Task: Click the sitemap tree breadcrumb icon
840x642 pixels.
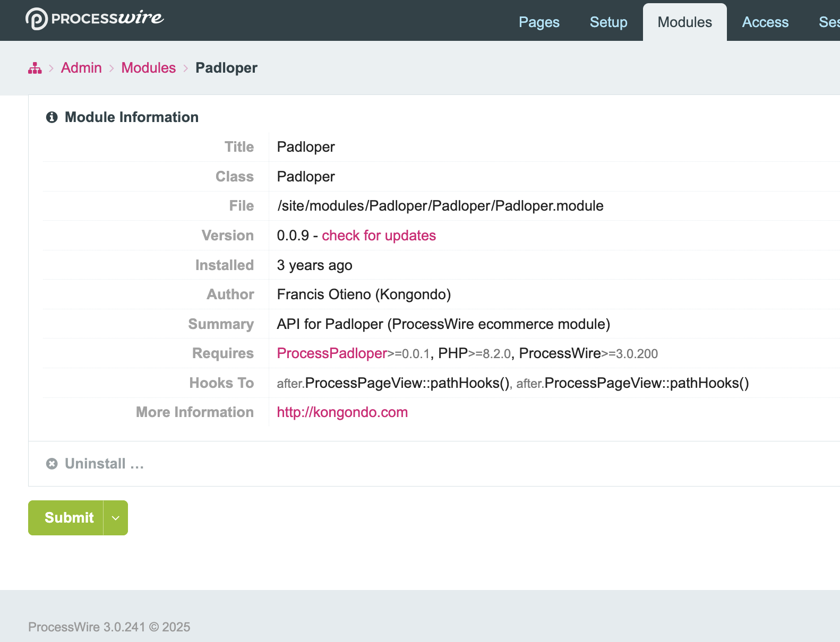Action: click(35, 68)
